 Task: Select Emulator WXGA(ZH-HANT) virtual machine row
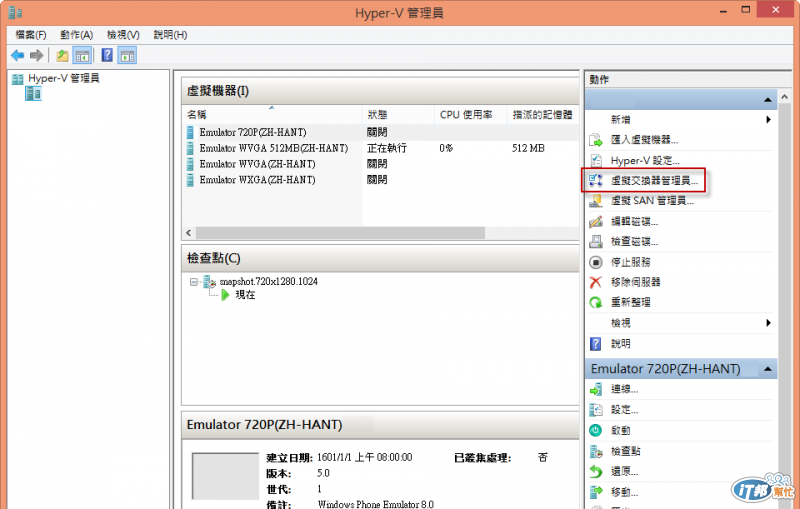[x=381, y=180]
